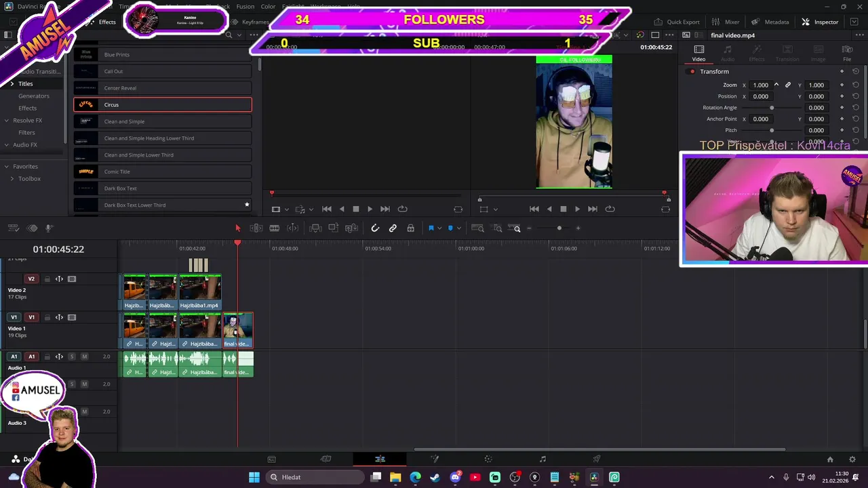Zoom in timeline with plus icon

pos(578,228)
